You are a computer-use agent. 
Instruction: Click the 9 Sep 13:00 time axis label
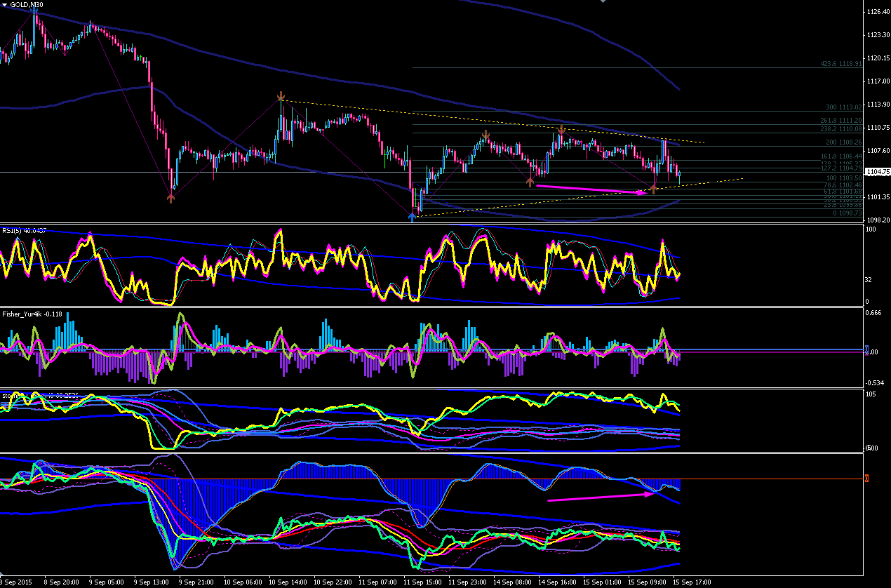(150, 582)
